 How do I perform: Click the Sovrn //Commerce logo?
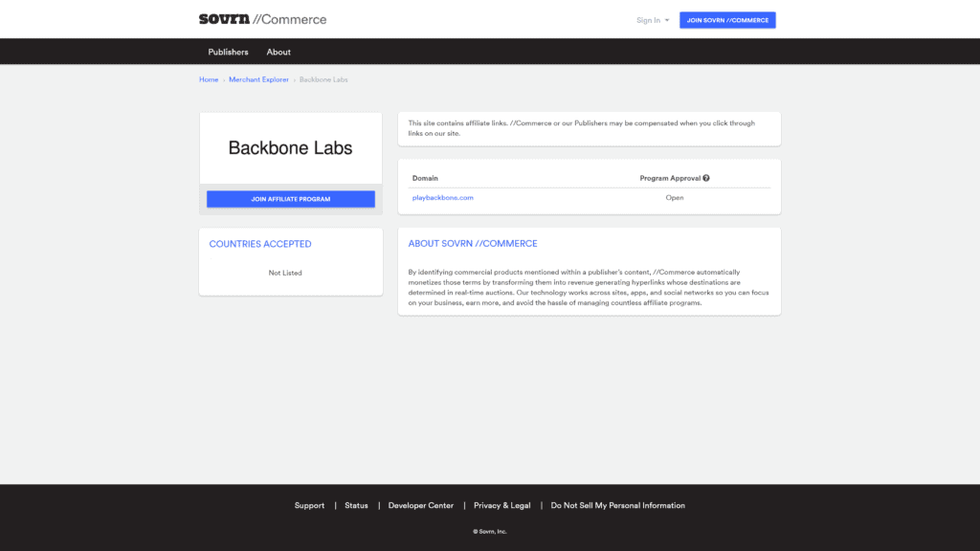click(262, 19)
